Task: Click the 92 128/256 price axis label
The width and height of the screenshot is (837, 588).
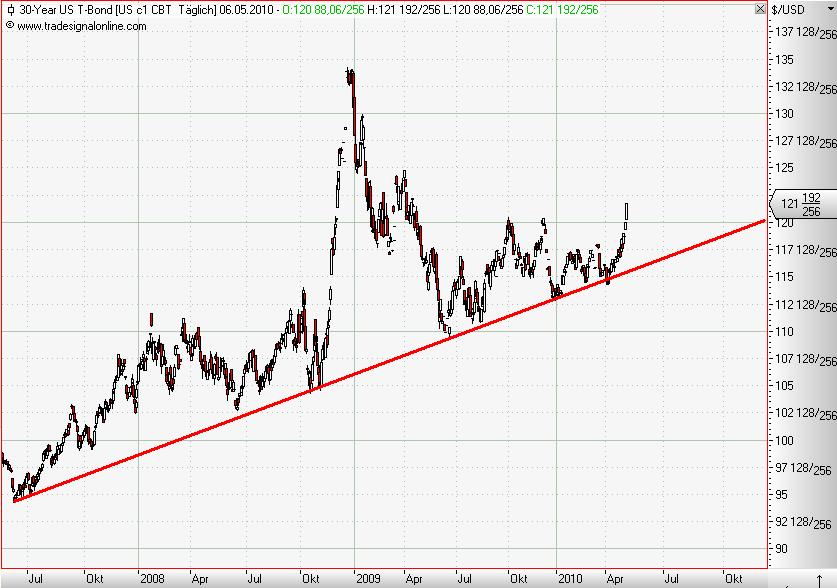Action: click(803, 522)
